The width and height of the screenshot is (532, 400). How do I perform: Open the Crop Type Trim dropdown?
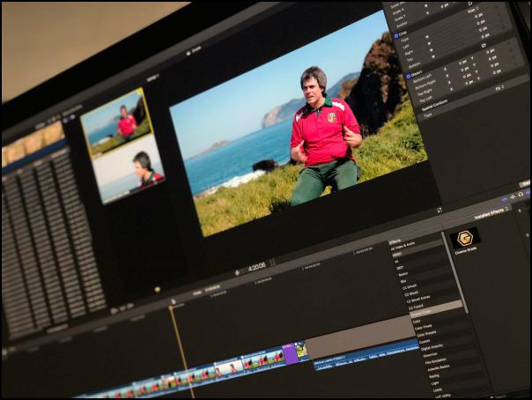pos(472,11)
